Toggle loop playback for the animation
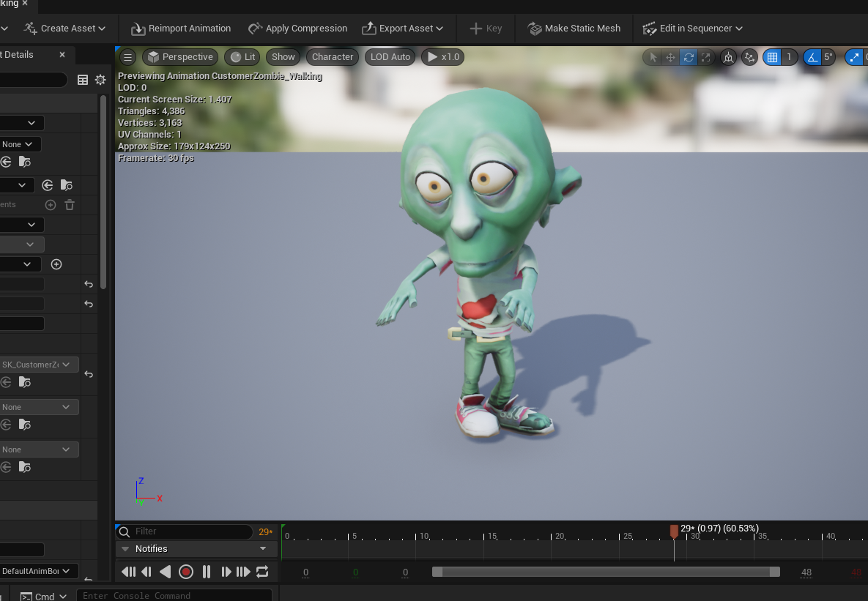 point(262,572)
